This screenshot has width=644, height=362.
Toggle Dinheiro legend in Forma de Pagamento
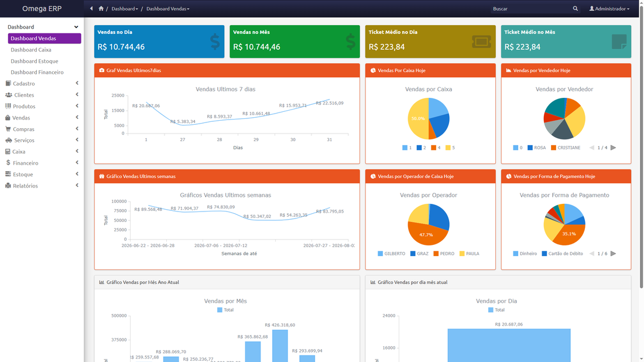[x=525, y=254]
